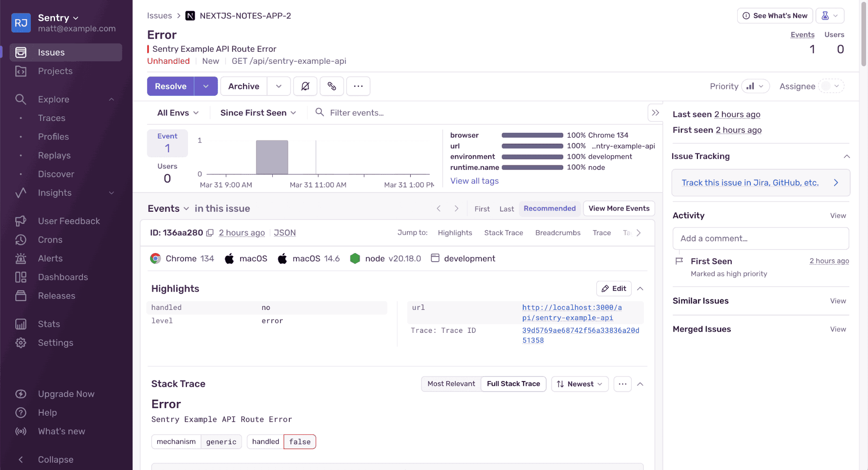Click the share link icon button
Screen dimensions: 868x470
click(x=332, y=86)
